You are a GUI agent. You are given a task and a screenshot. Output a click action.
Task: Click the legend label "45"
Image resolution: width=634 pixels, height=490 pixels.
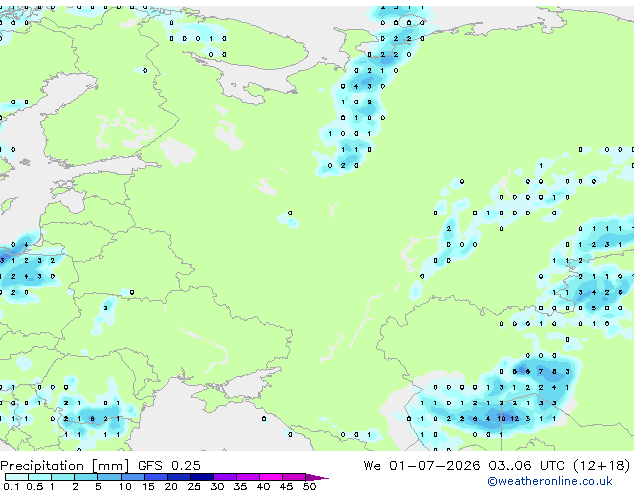click(x=286, y=486)
